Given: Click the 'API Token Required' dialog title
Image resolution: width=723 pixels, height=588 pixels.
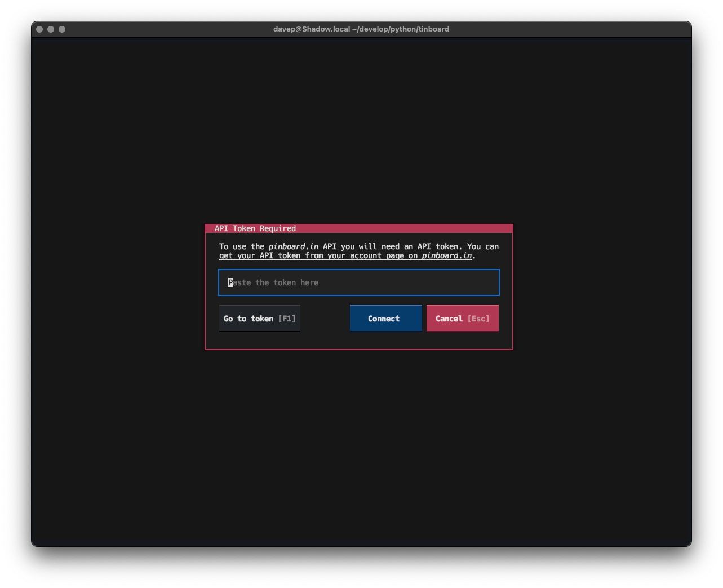Looking at the screenshot, I should tap(255, 228).
